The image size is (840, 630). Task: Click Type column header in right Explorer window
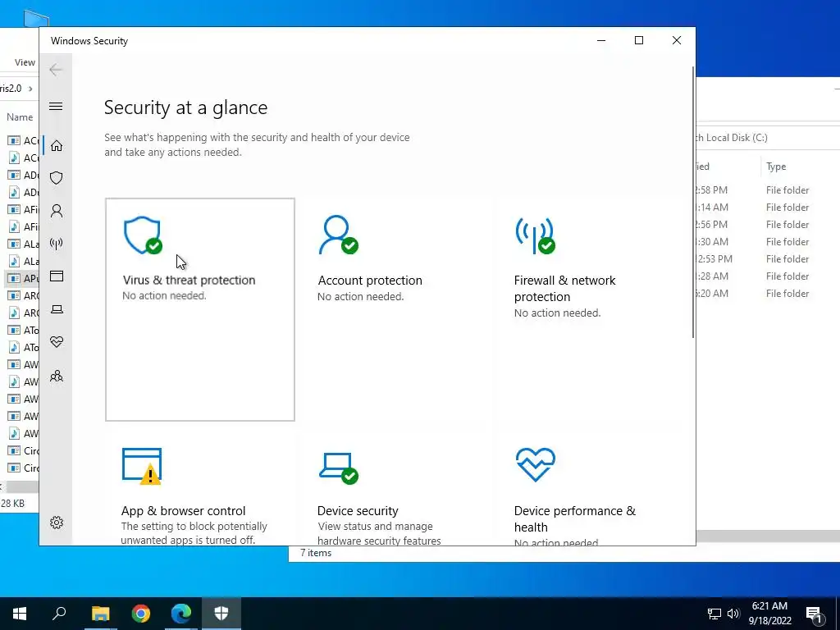point(776,167)
